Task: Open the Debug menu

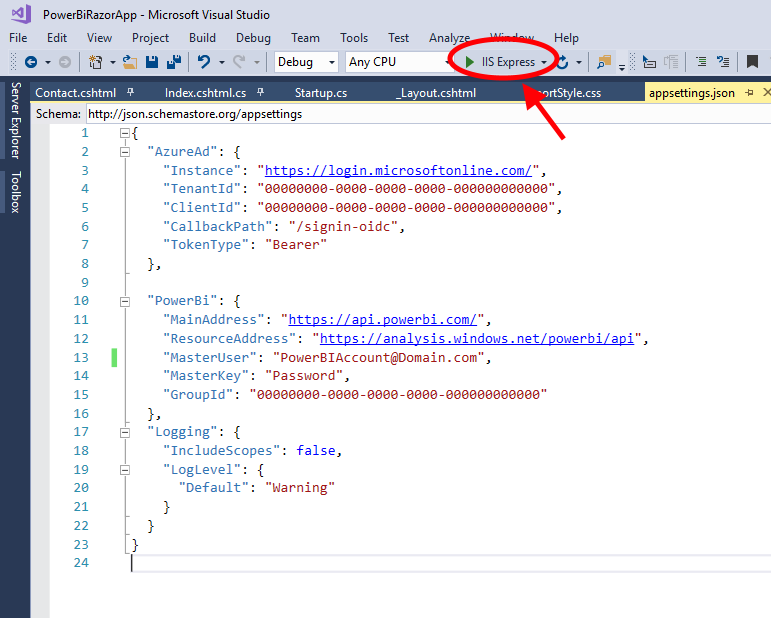Action: 253,38
